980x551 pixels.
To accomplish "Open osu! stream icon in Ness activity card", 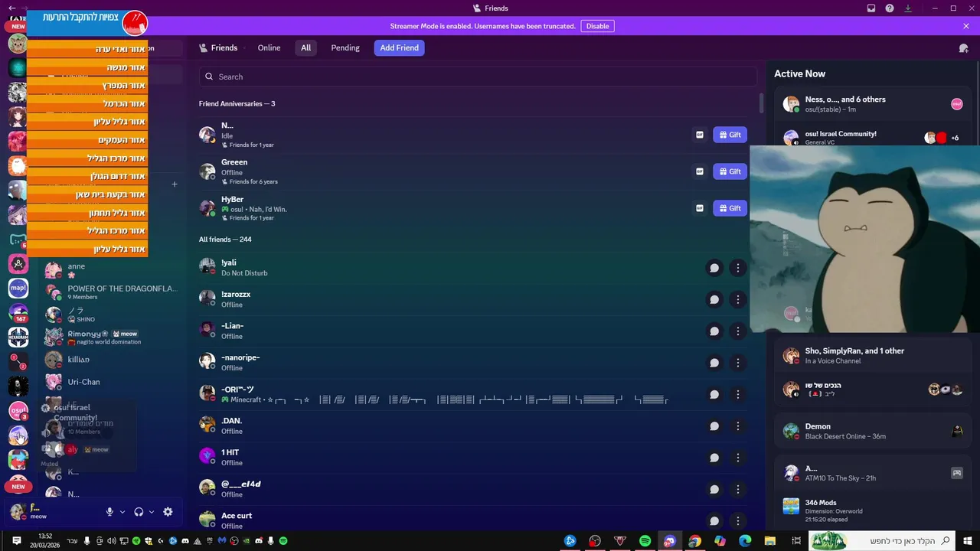I will coord(957,104).
